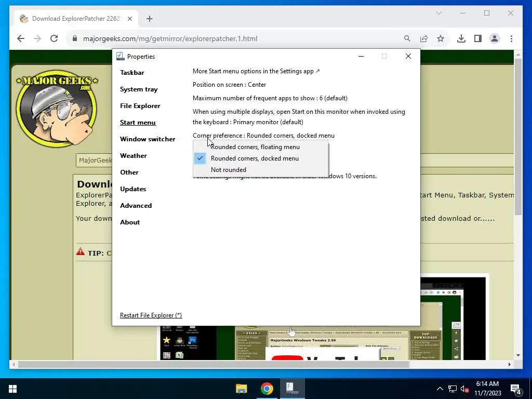Open the Advanced section
This screenshot has width=532, height=399.
pos(136,206)
